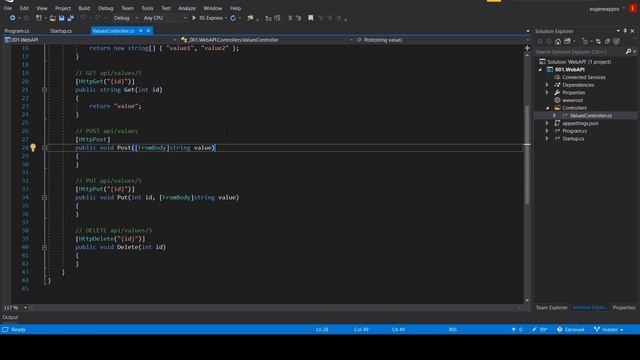
Task: Expand the Properties node in Solution Explorer
Action: [547, 93]
